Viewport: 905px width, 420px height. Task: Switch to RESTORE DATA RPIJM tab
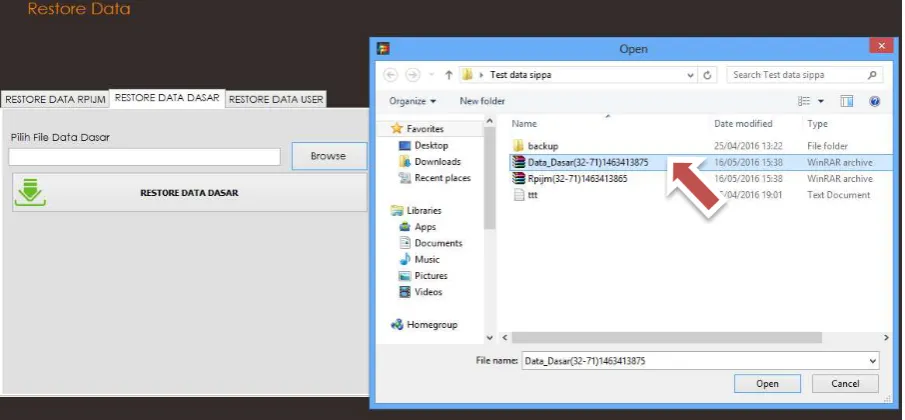55,99
